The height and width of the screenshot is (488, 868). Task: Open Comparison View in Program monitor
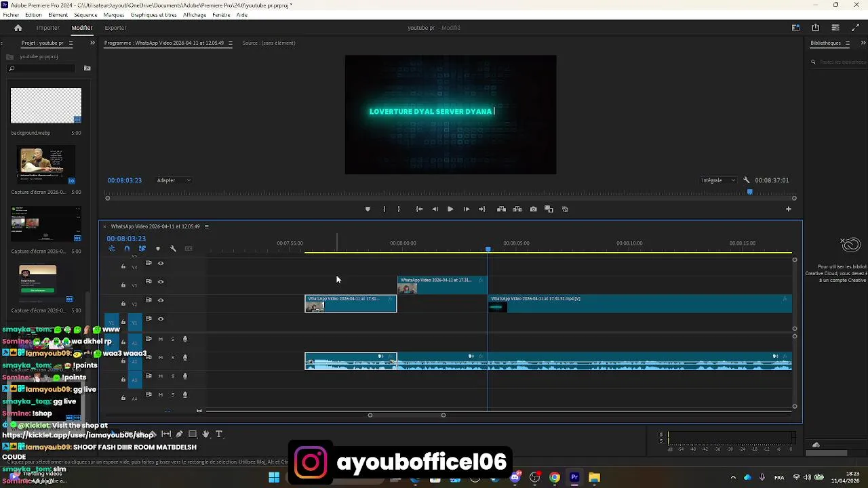tap(549, 209)
